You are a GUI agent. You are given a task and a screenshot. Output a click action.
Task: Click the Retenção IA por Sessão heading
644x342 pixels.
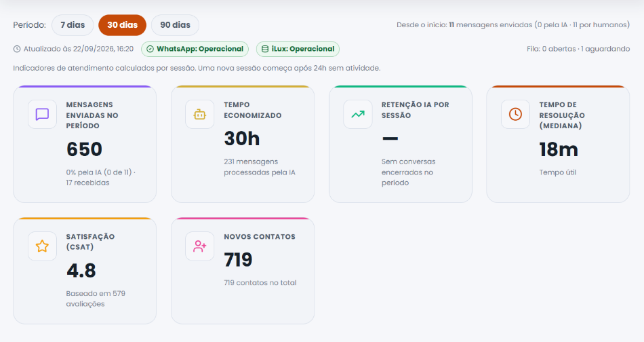(x=416, y=110)
